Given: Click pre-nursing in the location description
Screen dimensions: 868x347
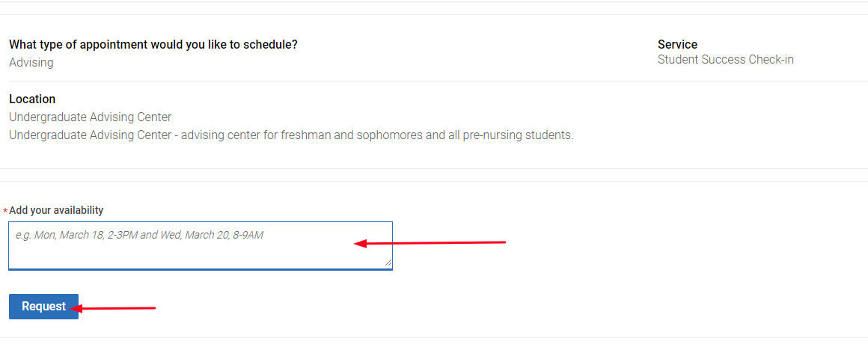Looking at the screenshot, I should (x=494, y=135).
